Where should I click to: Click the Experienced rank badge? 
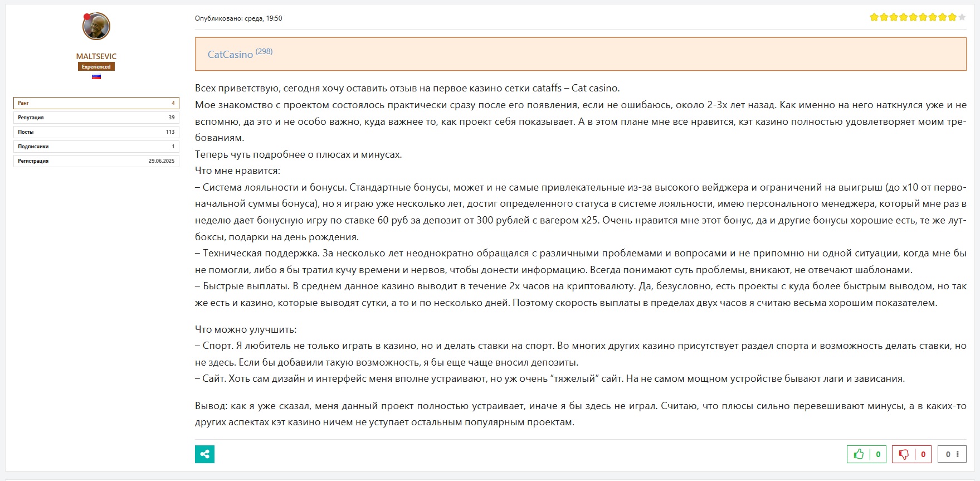pyautogui.click(x=96, y=67)
